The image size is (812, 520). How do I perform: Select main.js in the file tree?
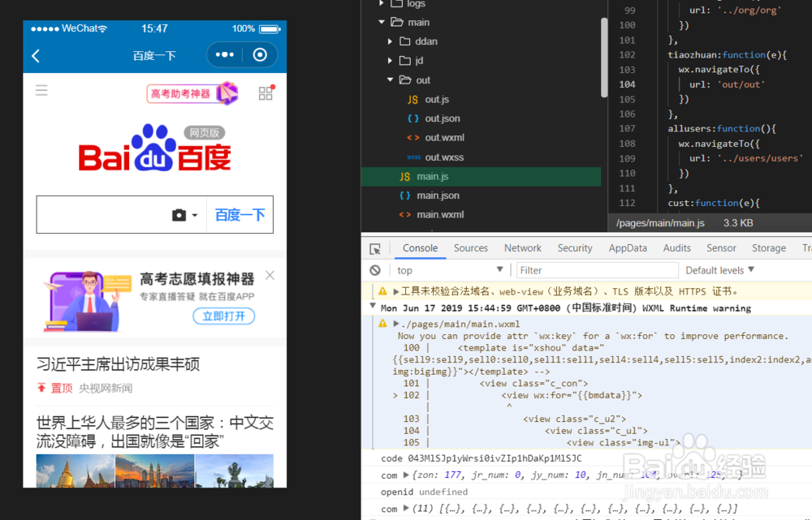[x=481, y=176]
